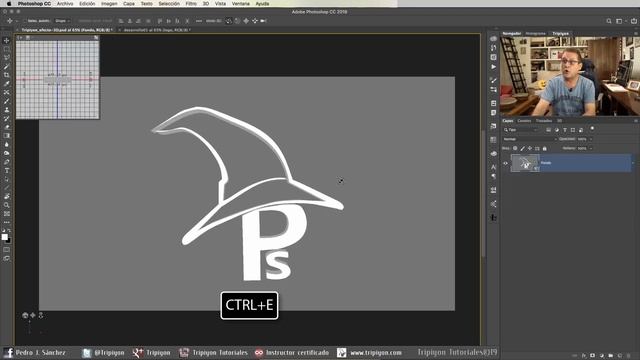Select the Lasso tool
Image resolution: width=640 pixels, height=360 pixels.
(7, 58)
